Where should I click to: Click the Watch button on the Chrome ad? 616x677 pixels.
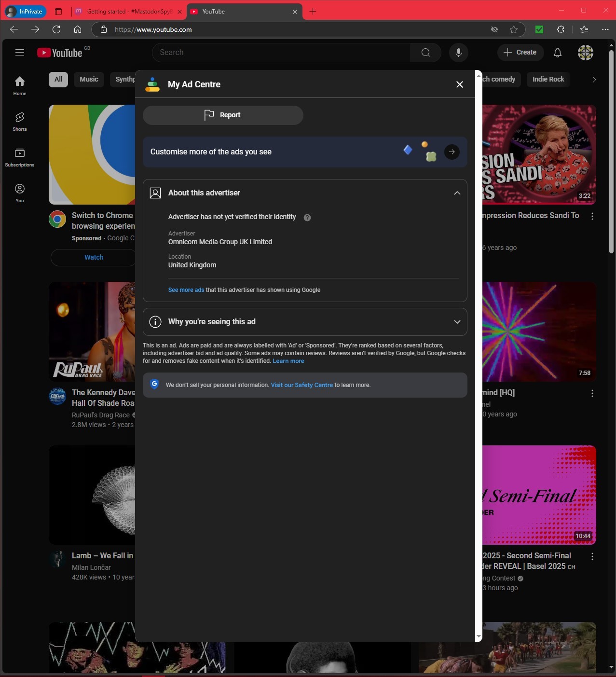coord(94,258)
